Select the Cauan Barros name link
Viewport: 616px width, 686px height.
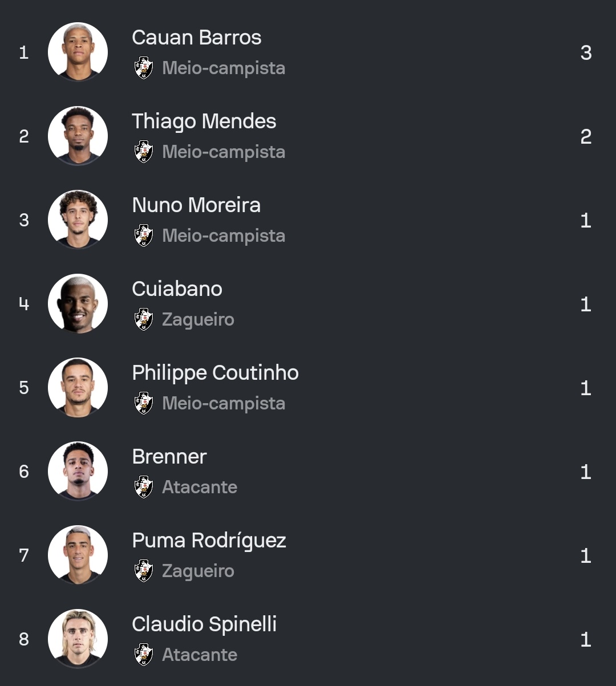(x=196, y=38)
